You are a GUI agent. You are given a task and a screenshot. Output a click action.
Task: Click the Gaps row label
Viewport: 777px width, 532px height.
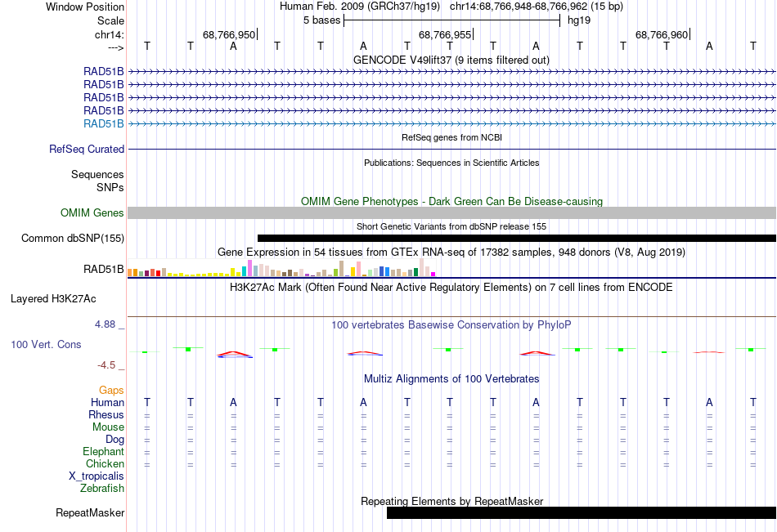coord(111,391)
